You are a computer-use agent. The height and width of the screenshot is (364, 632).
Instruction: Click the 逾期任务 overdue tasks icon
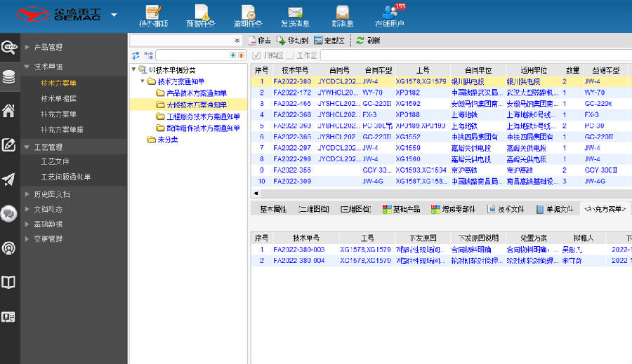248,15
